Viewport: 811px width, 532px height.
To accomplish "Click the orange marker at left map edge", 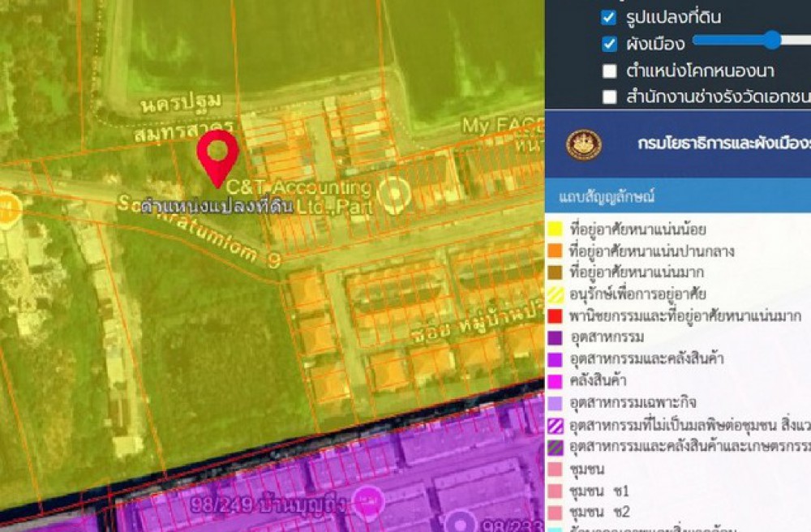I will 6,208.
